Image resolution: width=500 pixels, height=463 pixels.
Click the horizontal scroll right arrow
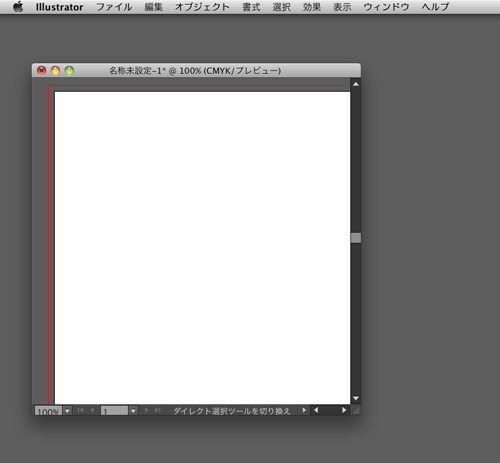tap(344, 410)
